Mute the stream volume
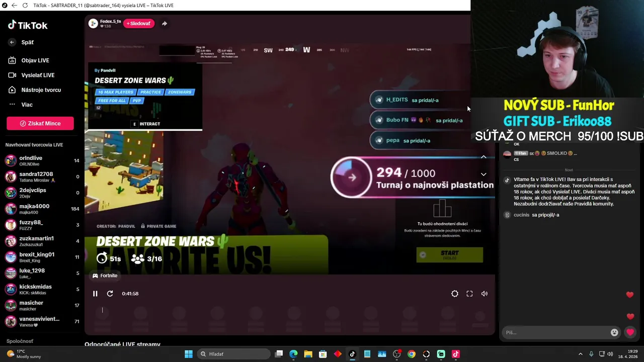The image size is (644, 362). click(x=485, y=294)
